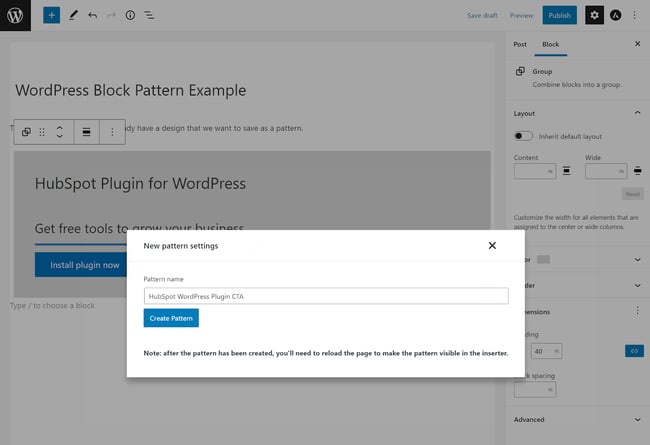Open the settings gear sidebar
Screen dimensions: 650x445
[594, 15]
